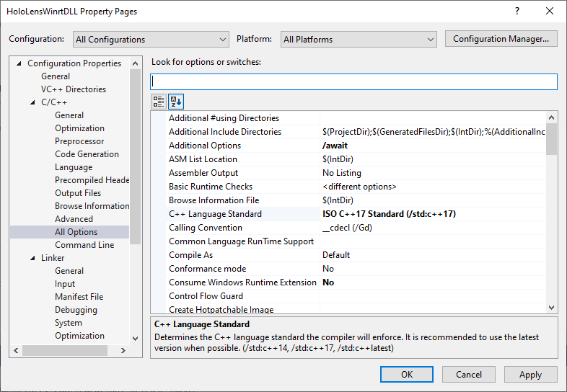
Task: Select the Calling Convention property
Action: tap(206, 228)
